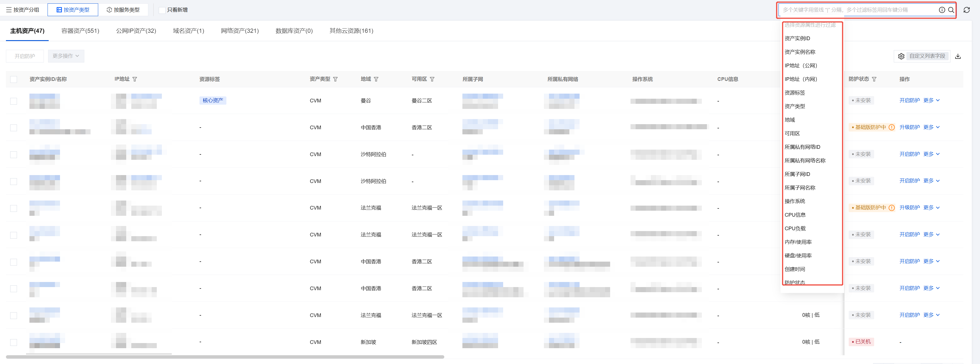The image size is (980, 364).
Task: Check the select-all header checkbox
Action: click(x=14, y=79)
